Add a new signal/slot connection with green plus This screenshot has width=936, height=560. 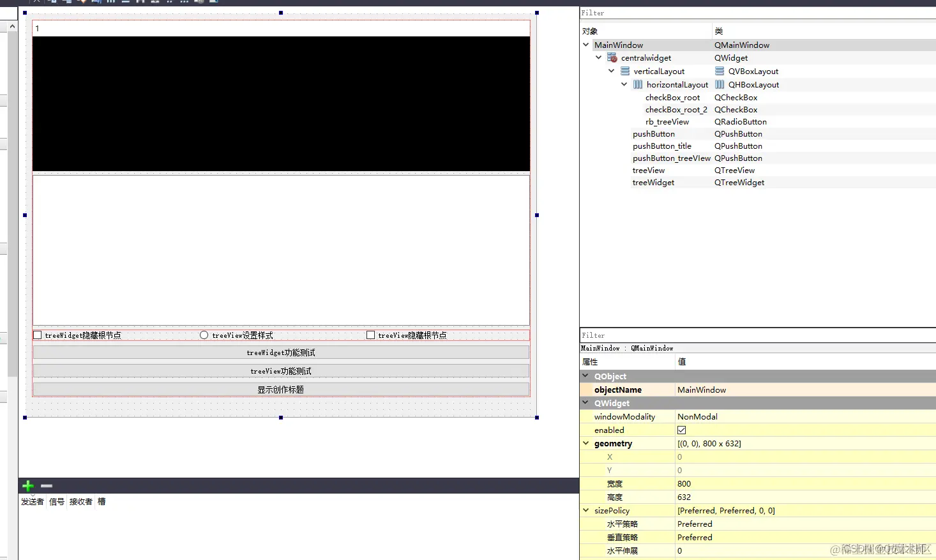pos(28,486)
